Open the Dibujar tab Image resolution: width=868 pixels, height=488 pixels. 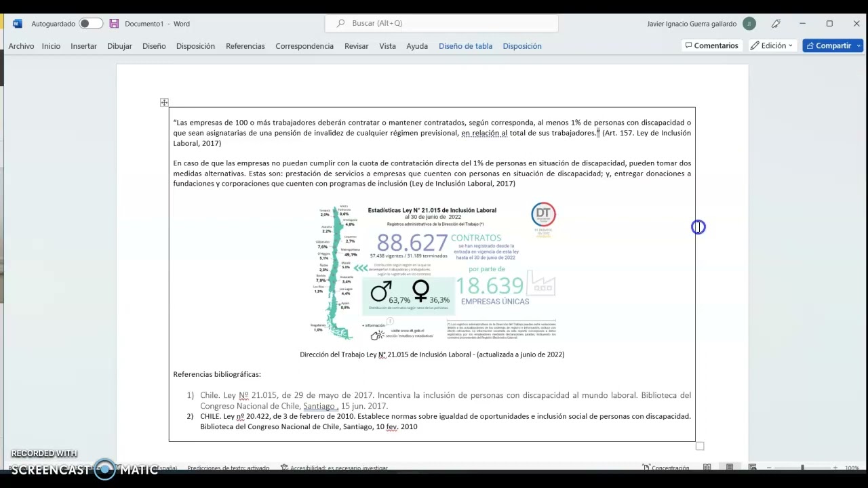point(119,46)
